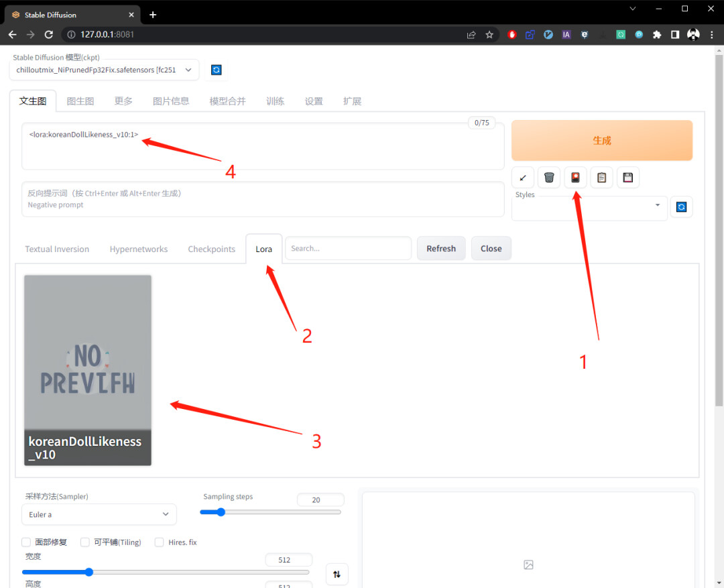The height and width of the screenshot is (588, 724).
Task: Click the refresh icon beside Styles dropdown
Action: click(681, 207)
